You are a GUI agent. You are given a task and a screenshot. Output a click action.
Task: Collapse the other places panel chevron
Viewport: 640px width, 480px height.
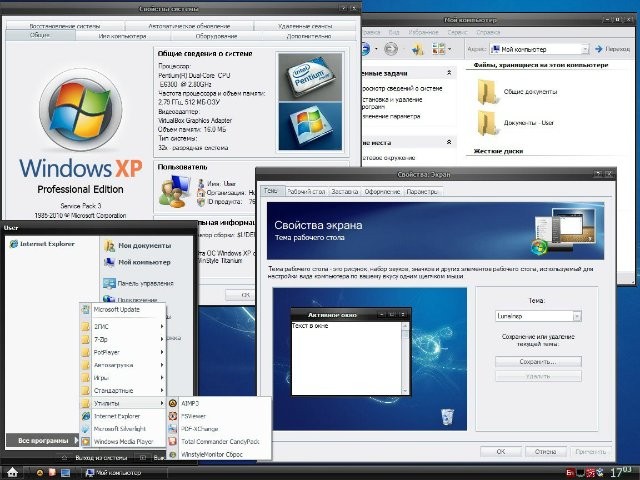449,142
